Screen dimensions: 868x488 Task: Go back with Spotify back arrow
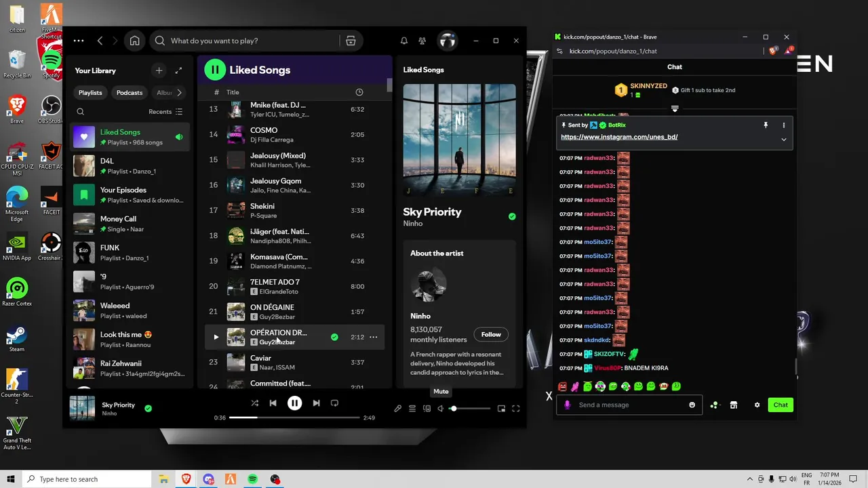pyautogui.click(x=100, y=41)
